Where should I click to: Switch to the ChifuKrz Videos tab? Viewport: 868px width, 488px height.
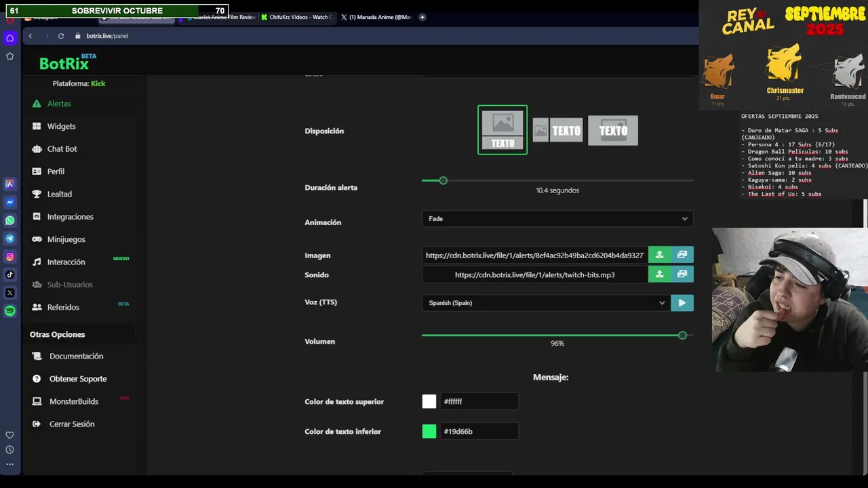[298, 17]
